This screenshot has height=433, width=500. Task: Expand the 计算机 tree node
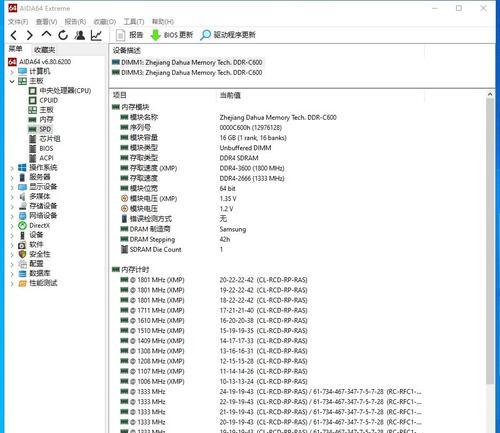click(12, 72)
